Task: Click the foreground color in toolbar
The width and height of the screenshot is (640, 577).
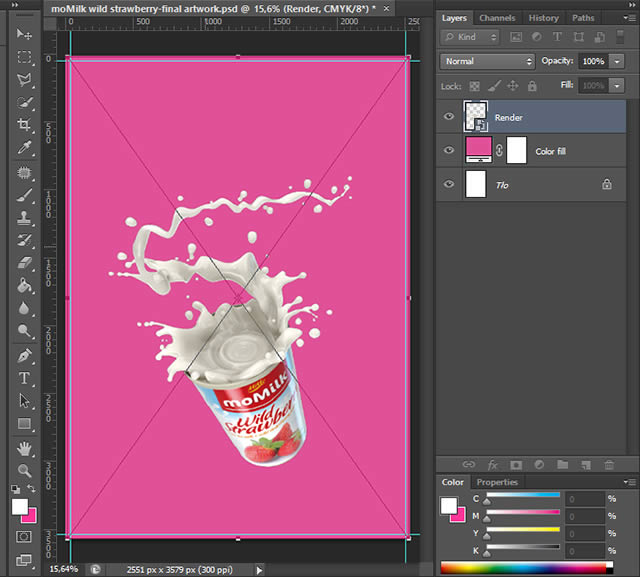Action: [20, 507]
